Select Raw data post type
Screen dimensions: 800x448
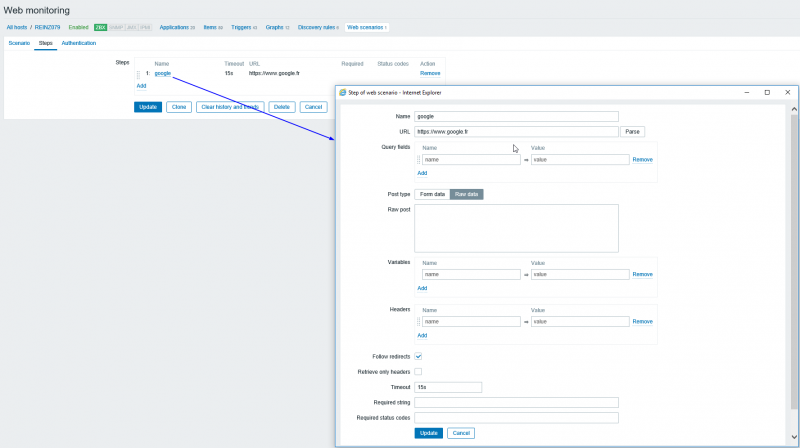click(466, 194)
